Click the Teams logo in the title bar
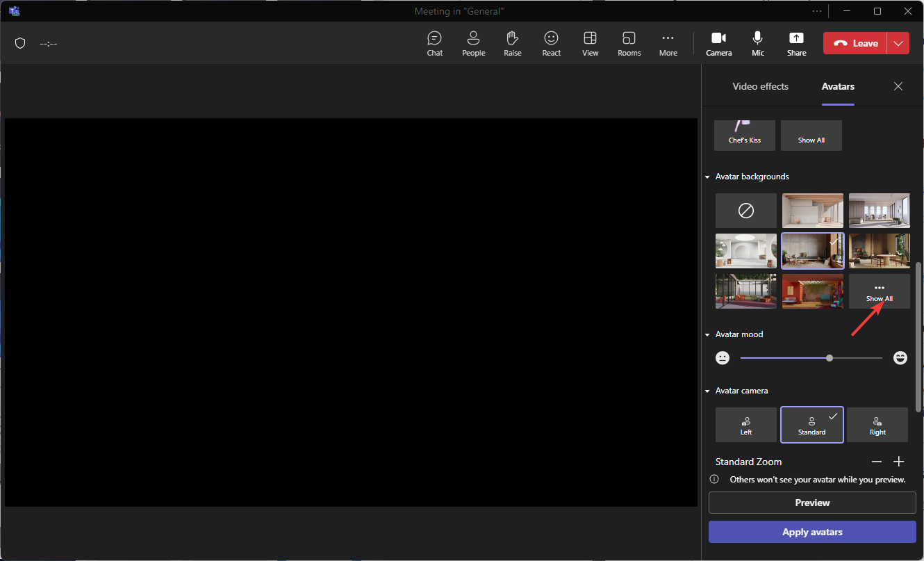 click(x=14, y=11)
